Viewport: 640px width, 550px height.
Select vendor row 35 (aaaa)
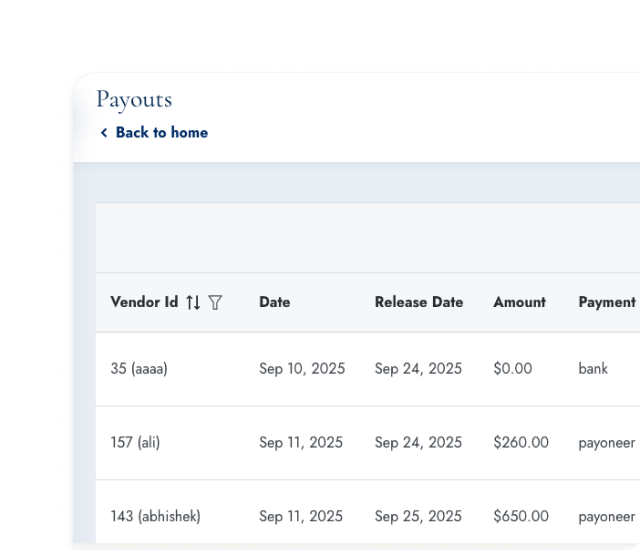139,368
